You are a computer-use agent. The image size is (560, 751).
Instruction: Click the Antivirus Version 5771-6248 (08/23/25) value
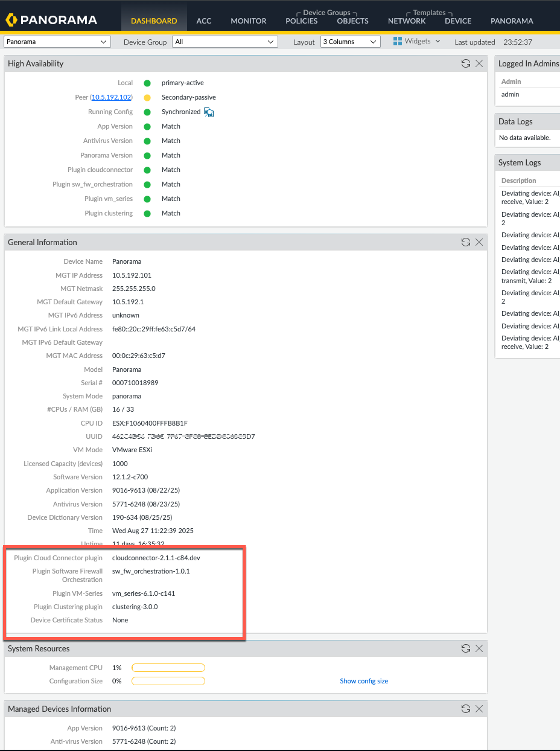click(146, 504)
